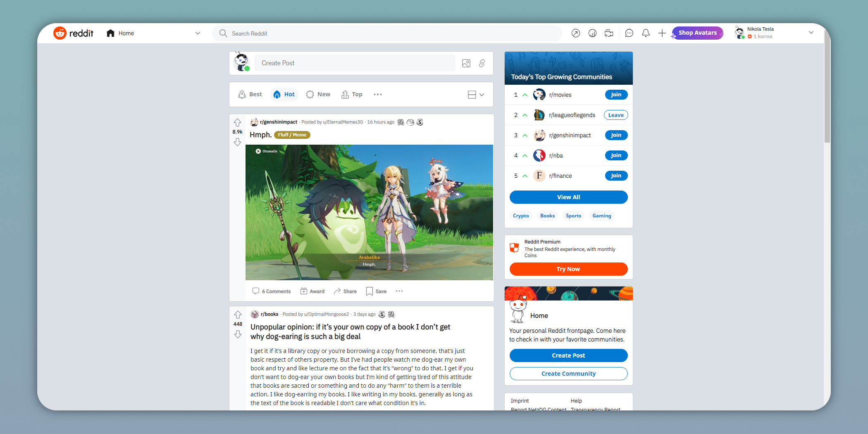Share the Hmph. post

(x=345, y=291)
